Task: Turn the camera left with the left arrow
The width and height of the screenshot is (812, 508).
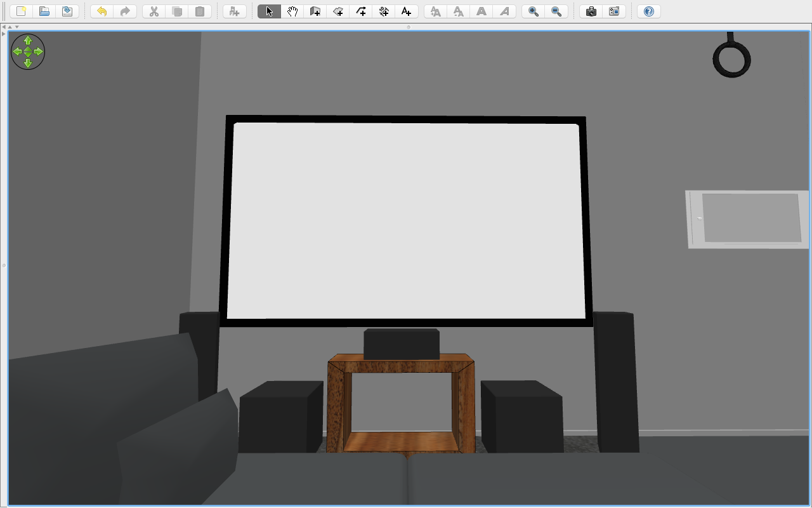Action: pos(17,51)
